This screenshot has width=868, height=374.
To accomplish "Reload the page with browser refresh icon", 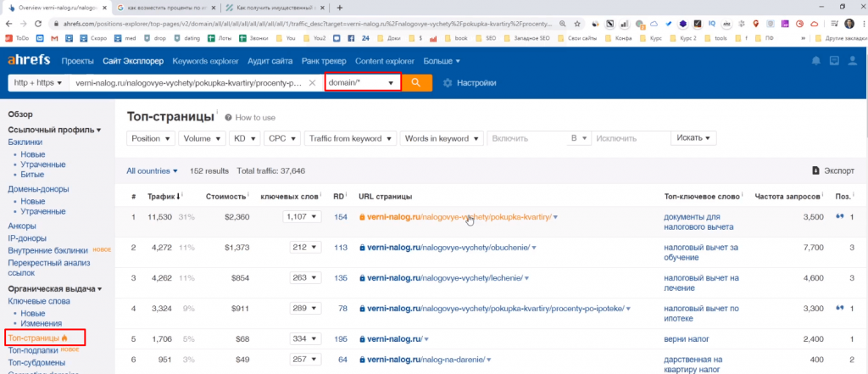I will pos(38,24).
